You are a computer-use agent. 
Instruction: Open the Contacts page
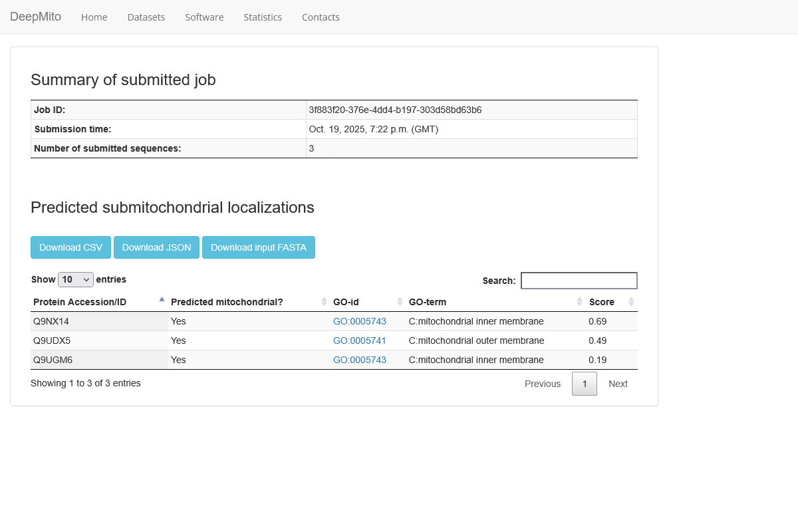321,17
